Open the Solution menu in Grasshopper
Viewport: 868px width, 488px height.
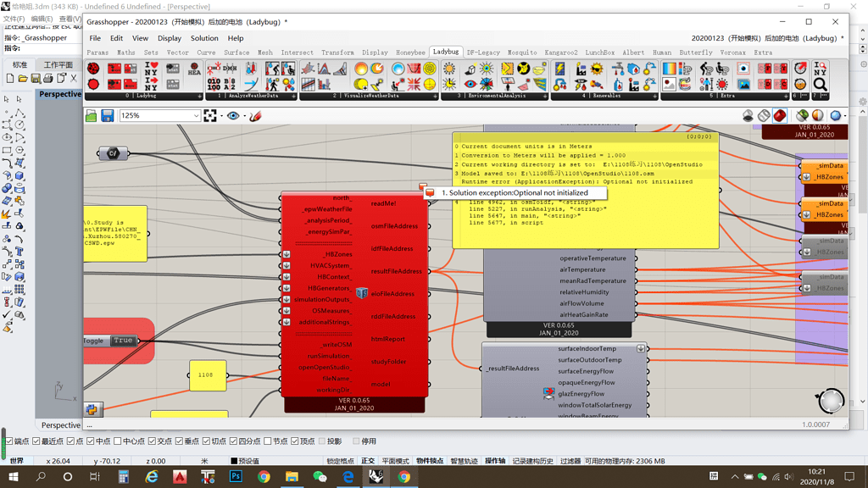coord(205,38)
